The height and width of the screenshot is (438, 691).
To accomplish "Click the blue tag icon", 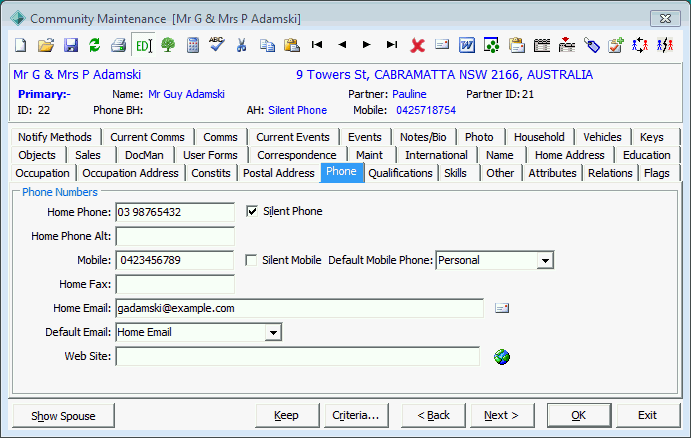I will click(592, 45).
